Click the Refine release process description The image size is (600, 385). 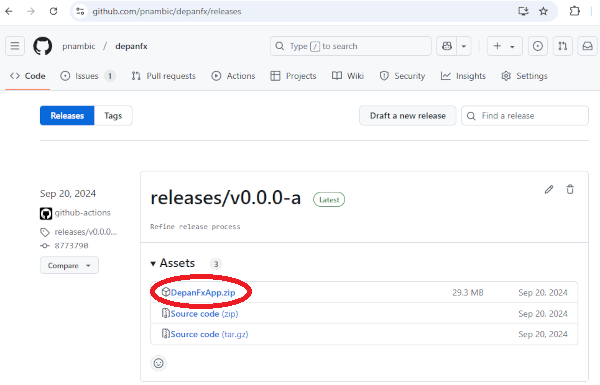tap(195, 227)
